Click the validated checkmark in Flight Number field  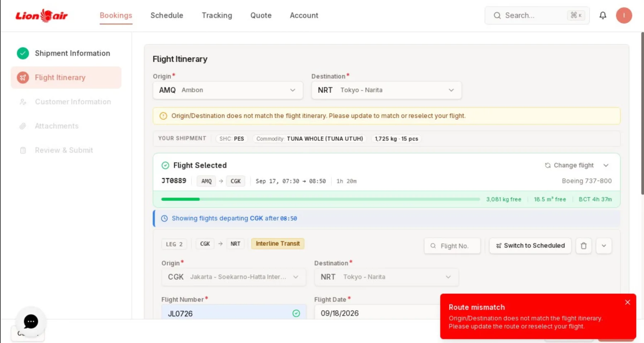[296, 313]
